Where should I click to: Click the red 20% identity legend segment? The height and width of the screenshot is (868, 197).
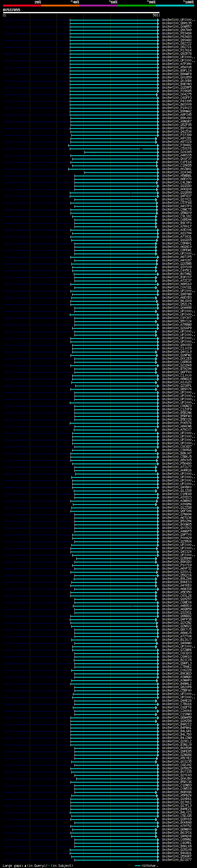(22, 6)
